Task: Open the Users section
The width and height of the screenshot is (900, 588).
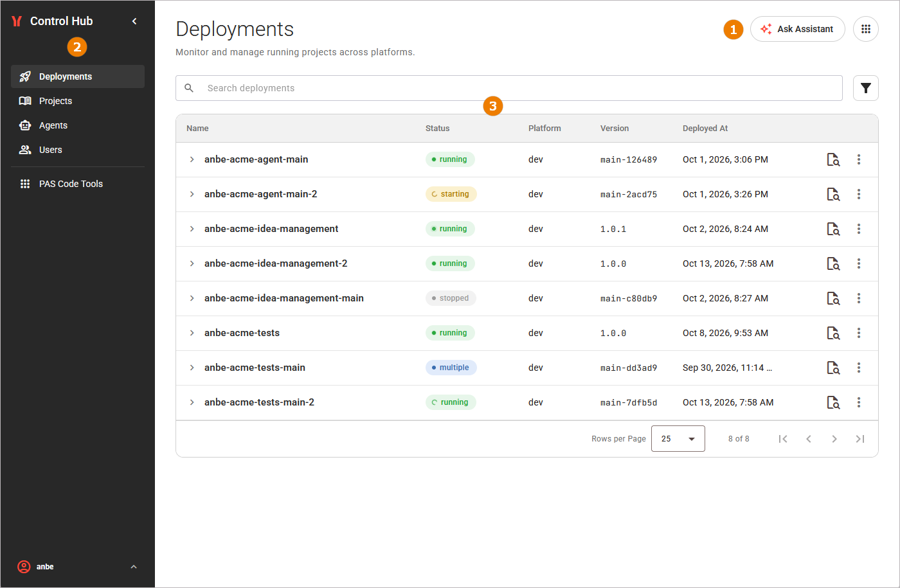Action: [78, 150]
